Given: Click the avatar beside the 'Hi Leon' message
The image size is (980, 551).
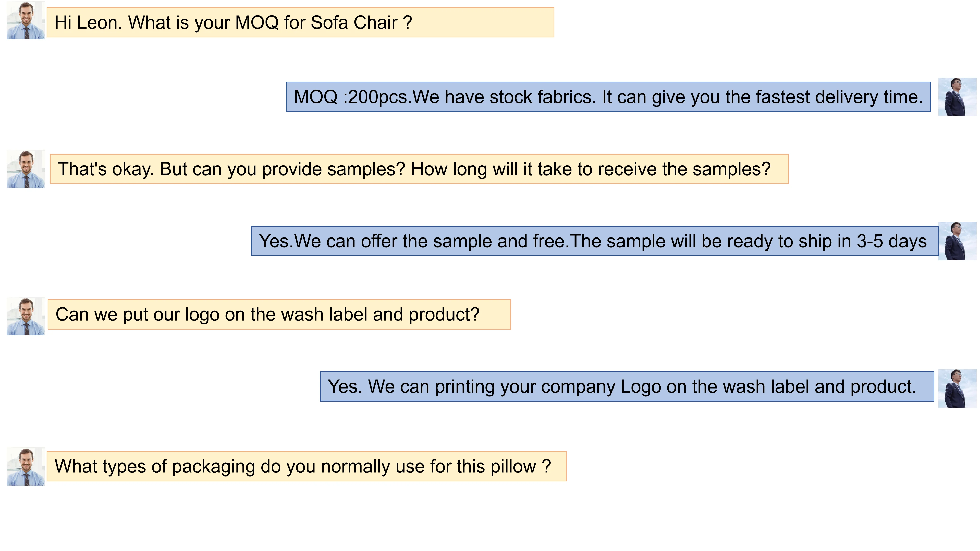Looking at the screenshot, I should [26, 20].
